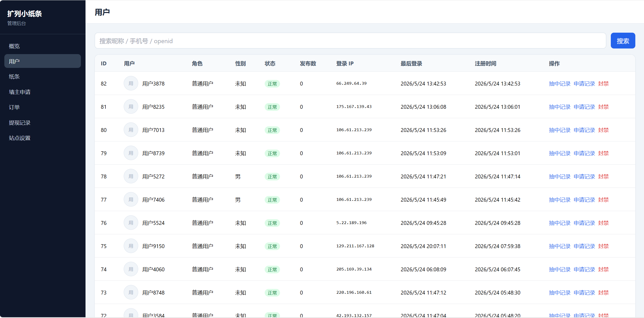Click 封禁 for 用户3878
This screenshot has height=318, width=644.
click(x=603, y=84)
